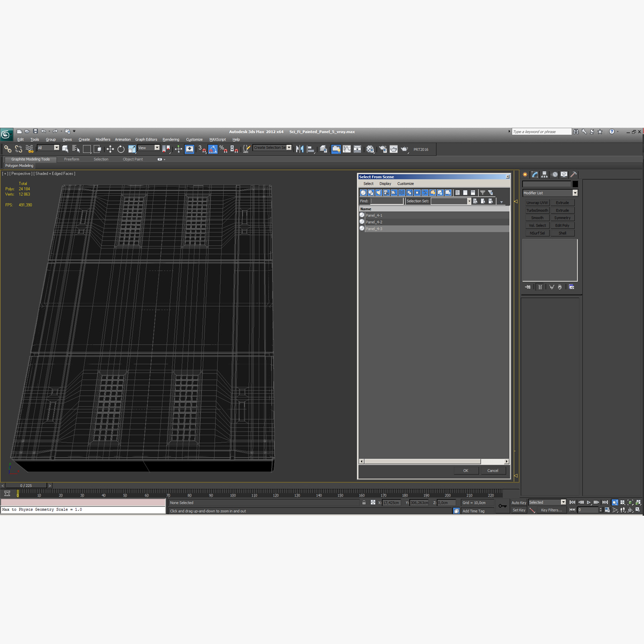Open the Select by Name tool
This screenshot has height=644, width=644.
point(76,149)
